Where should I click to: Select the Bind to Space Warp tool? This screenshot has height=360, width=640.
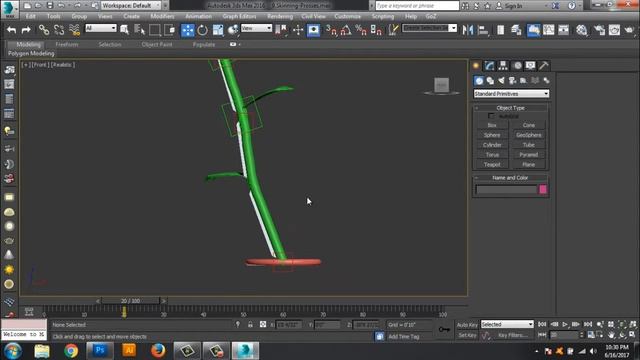[x=74, y=30]
